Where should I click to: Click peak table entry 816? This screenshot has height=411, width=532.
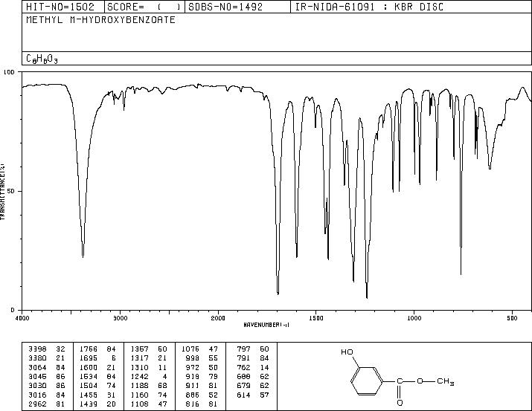coord(202,404)
